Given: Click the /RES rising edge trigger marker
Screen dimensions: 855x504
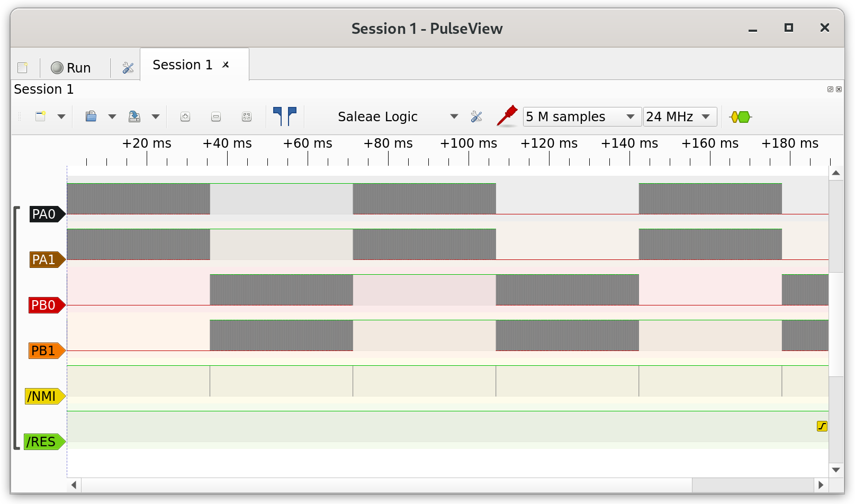Looking at the screenshot, I should (x=822, y=426).
